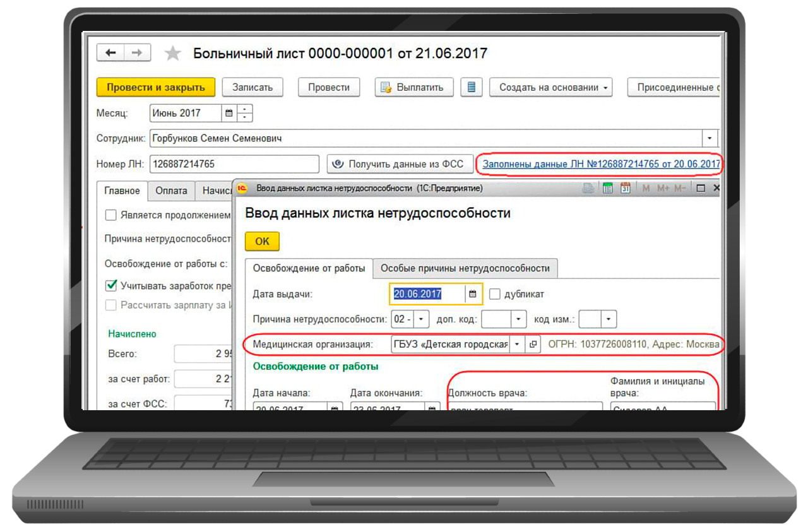Screen dimensions: 808x532
Task: Open calendar picker for Месяц field
Action: point(229,114)
